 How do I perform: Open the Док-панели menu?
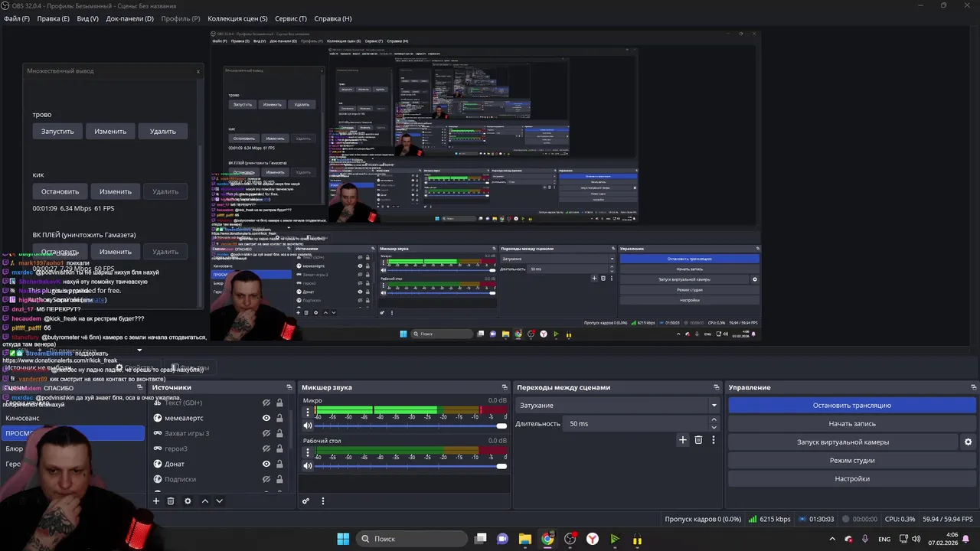(x=129, y=18)
